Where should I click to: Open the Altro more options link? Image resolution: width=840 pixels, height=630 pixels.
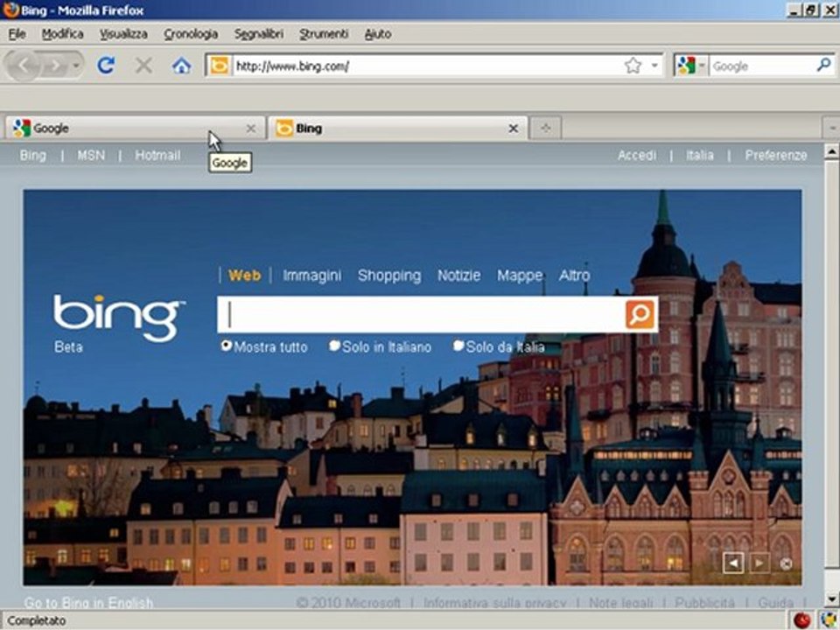[x=574, y=276]
